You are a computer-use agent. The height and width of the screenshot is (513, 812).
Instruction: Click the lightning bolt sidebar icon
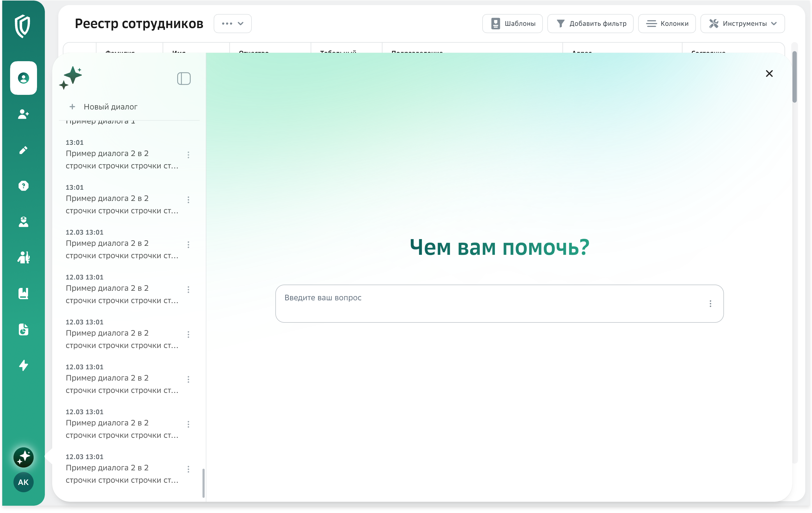[23, 365]
